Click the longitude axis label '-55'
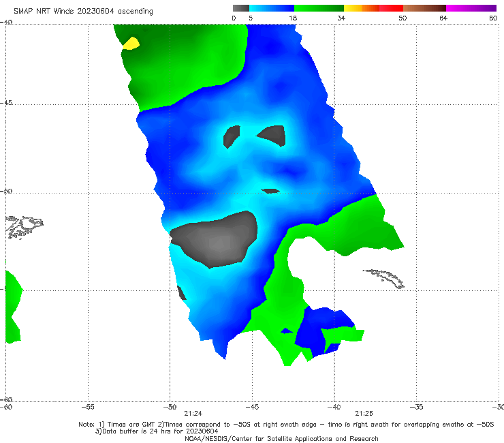This screenshot has height=443, width=504. tap(88, 407)
